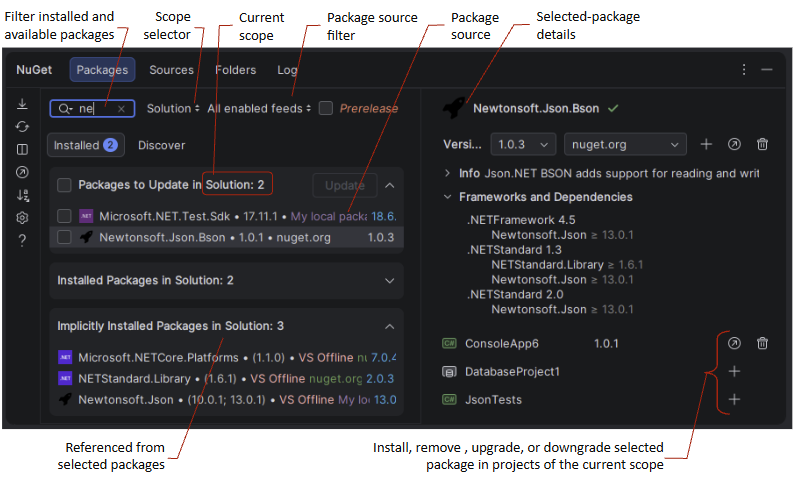The width and height of the screenshot is (795, 481).
Task: Collapse the Packages to Update section chevron
Action: (x=389, y=186)
